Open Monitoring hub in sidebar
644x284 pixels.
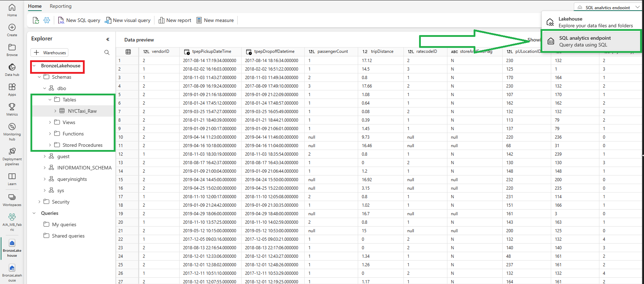pos(12,132)
